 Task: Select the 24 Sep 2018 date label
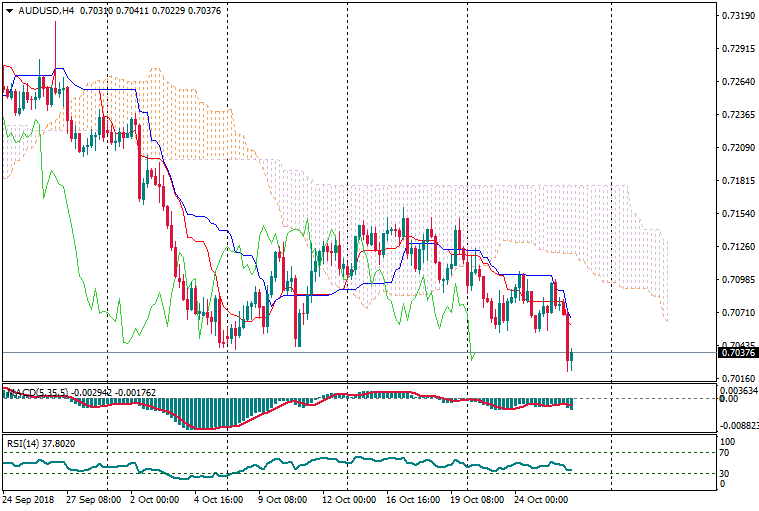[x=30, y=498]
